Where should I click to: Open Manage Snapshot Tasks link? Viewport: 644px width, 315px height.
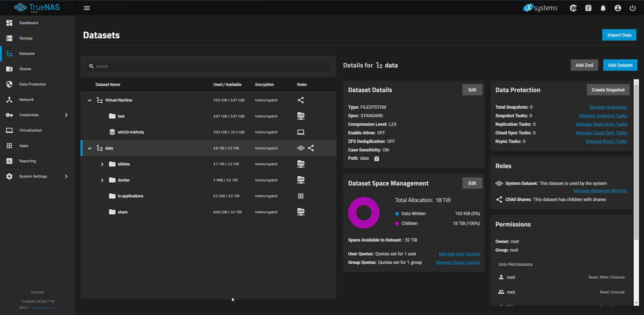[x=603, y=116]
